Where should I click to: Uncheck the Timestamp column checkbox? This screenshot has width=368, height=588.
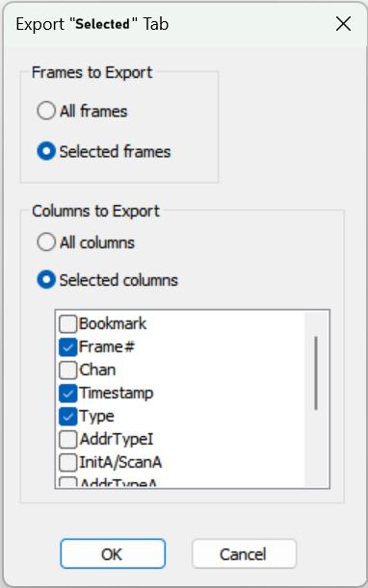pos(68,394)
